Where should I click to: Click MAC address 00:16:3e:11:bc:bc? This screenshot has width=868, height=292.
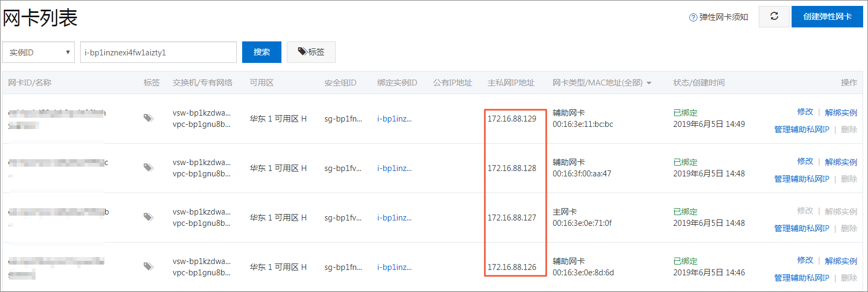click(583, 124)
